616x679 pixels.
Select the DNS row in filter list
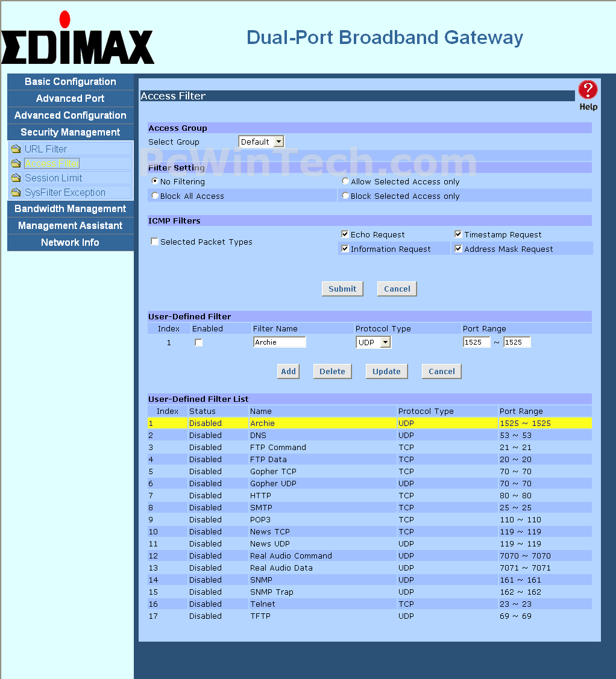pos(369,435)
